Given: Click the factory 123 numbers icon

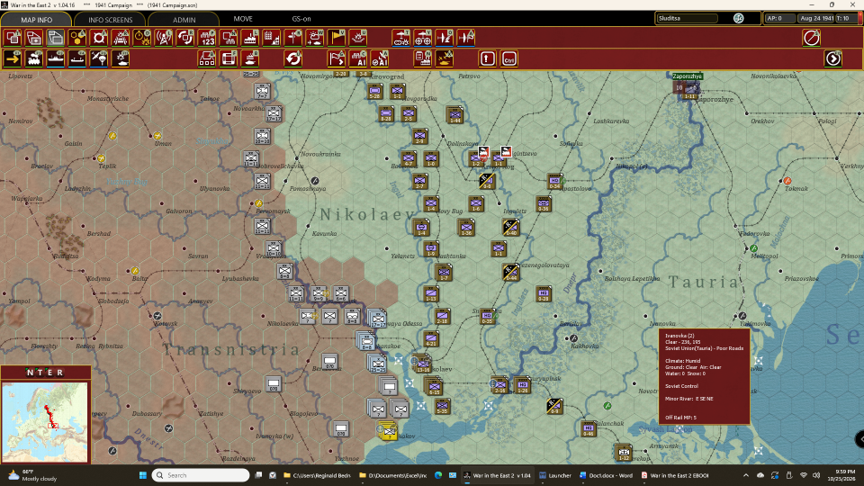Looking at the screenshot, I should coord(207,38).
